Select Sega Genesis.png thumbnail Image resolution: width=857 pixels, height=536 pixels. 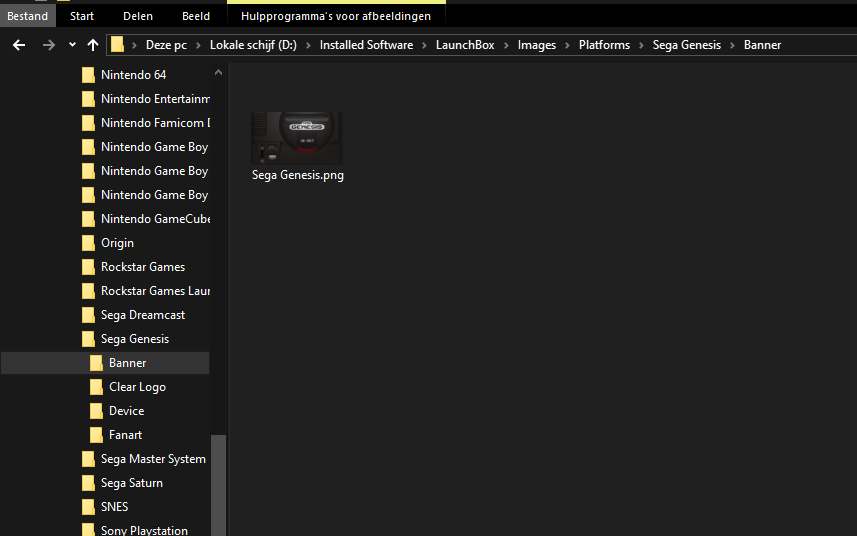(297, 138)
